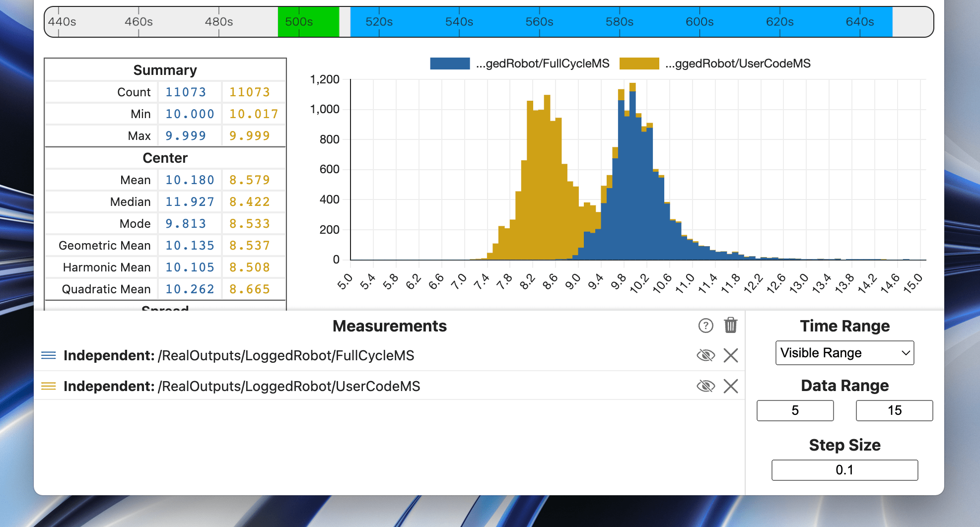Image resolution: width=980 pixels, height=527 pixels.
Task: Select the blue Count value 11073
Action: [x=186, y=92]
